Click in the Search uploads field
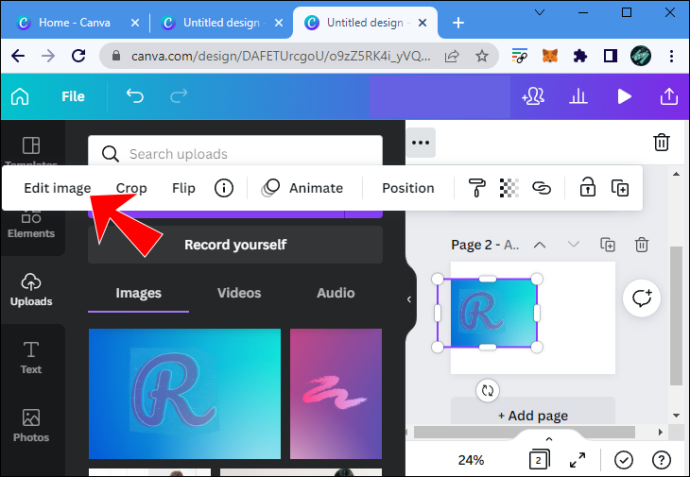 [x=235, y=154]
